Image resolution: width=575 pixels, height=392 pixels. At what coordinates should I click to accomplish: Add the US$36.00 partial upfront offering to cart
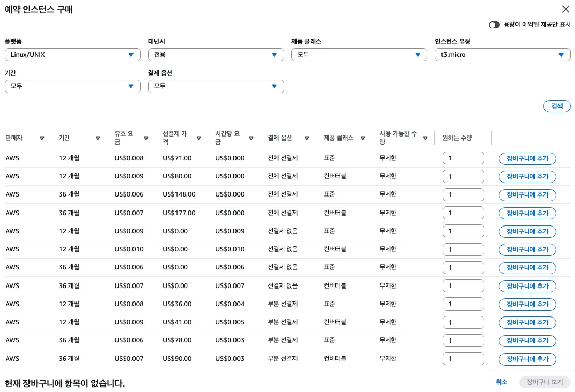click(x=527, y=304)
